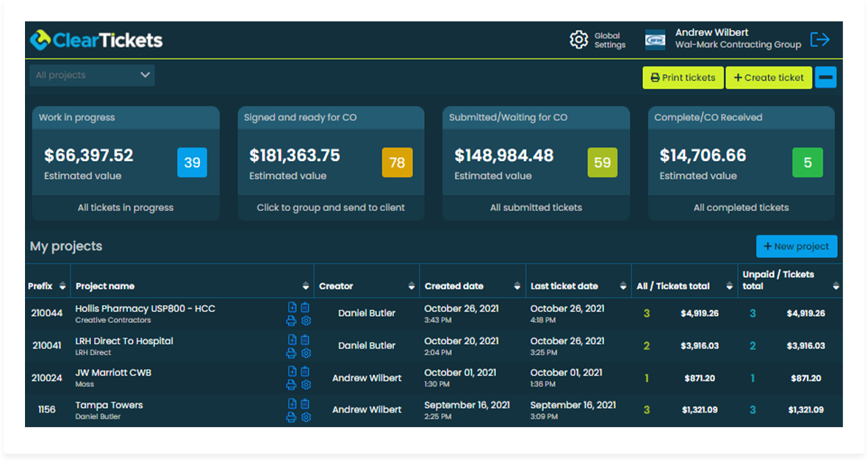
Task: Open the Work in progress card
Action: pos(126,163)
